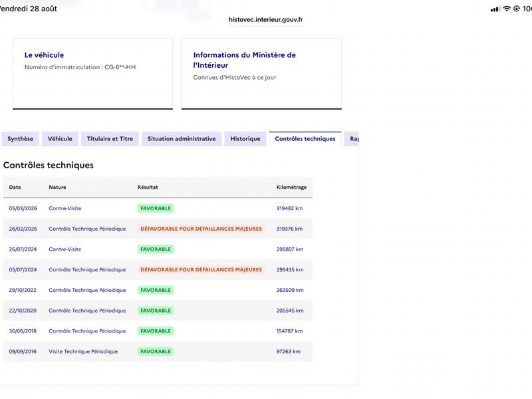Image resolution: width=532 pixels, height=399 pixels.
Task: Click the Le véhicule card heading
Action: (x=44, y=55)
